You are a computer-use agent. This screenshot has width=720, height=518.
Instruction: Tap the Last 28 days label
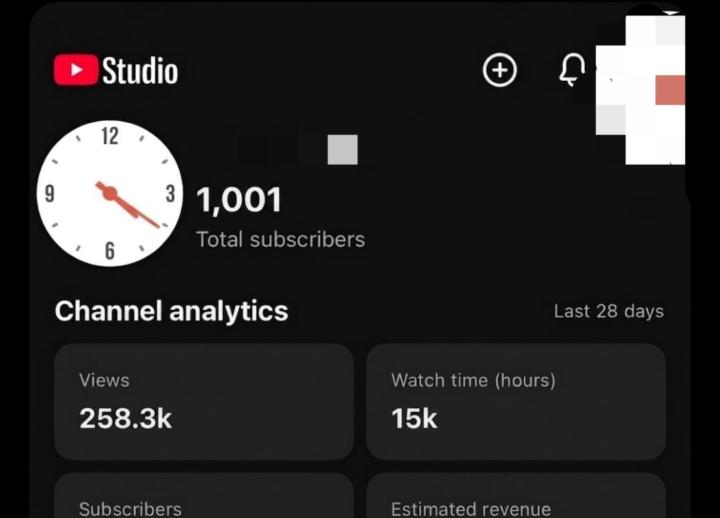(609, 311)
